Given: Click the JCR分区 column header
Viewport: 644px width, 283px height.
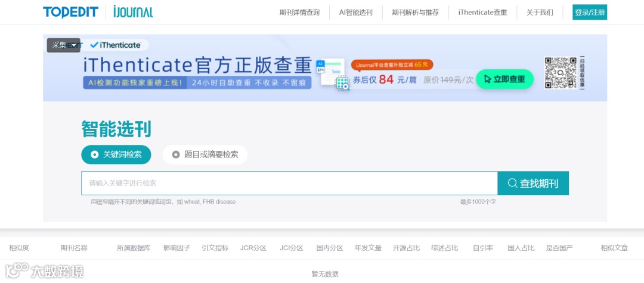Looking at the screenshot, I should point(253,248).
